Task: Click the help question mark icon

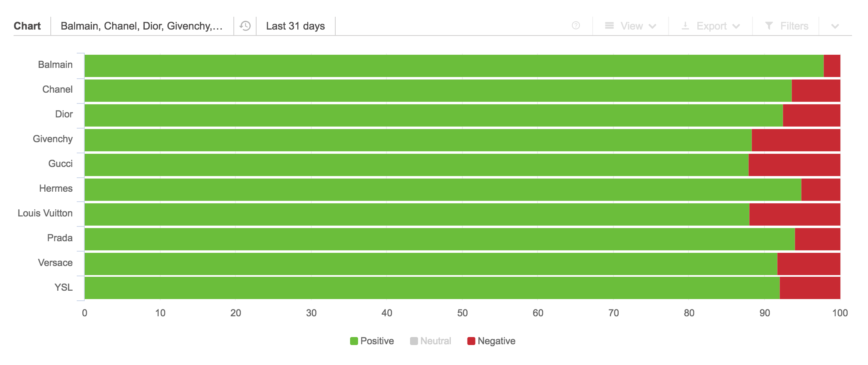Action: [576, 26]
